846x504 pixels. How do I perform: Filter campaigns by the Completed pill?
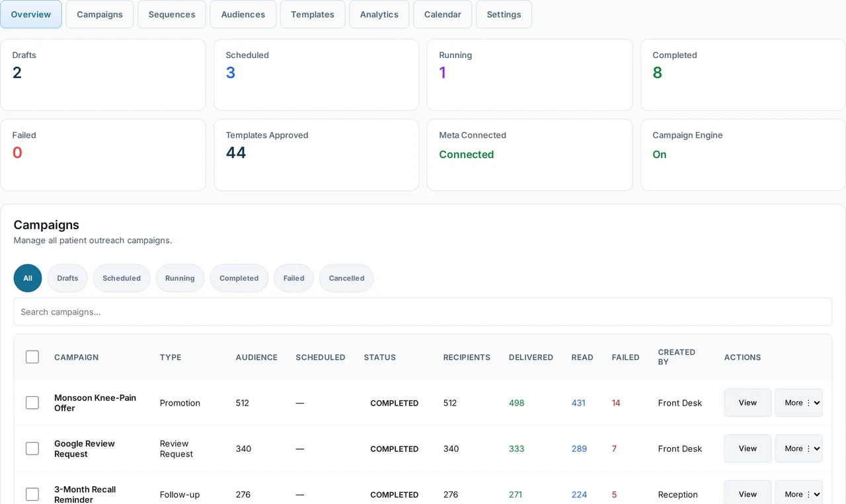[239, 278]
